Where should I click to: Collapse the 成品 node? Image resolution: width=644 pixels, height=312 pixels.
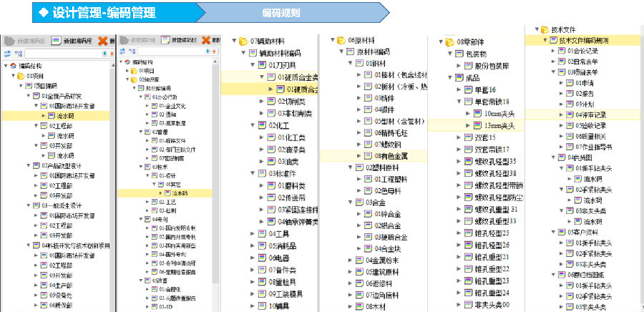click(450, 78)
